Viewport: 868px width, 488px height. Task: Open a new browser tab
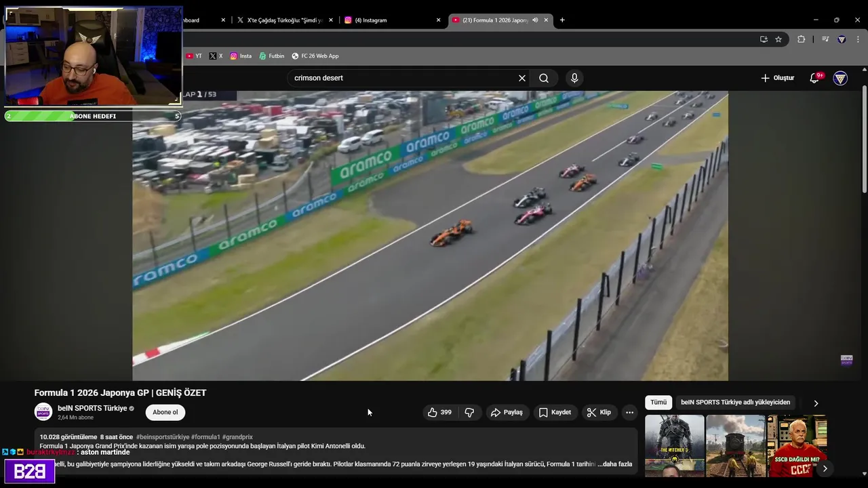click(562, 20)
